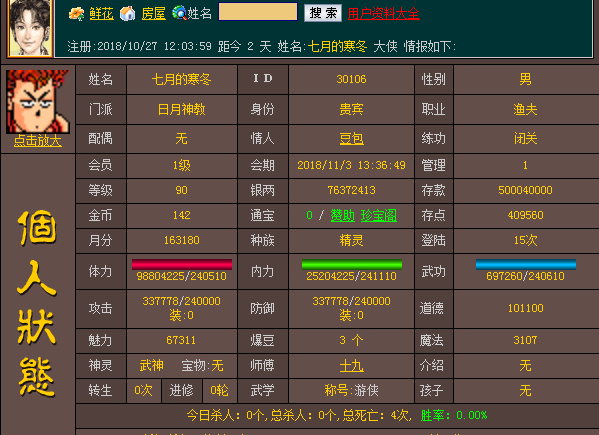The width and height of the screenshot is (599, 435).
Task: Select the 存款 value 500040000
Action: 526,190
